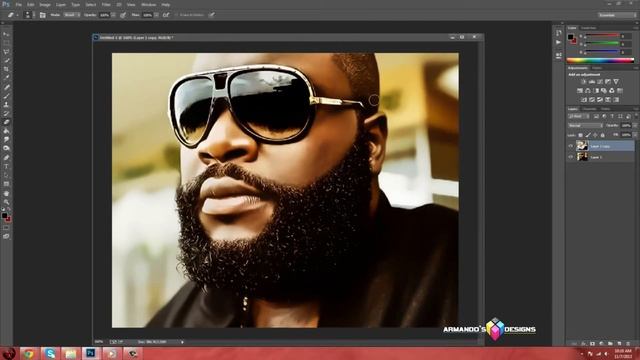Image resolution: width=640 pixels, height=360 pixels.
Task: Toggle lock all padlock icon
Action: coord(602,135)
